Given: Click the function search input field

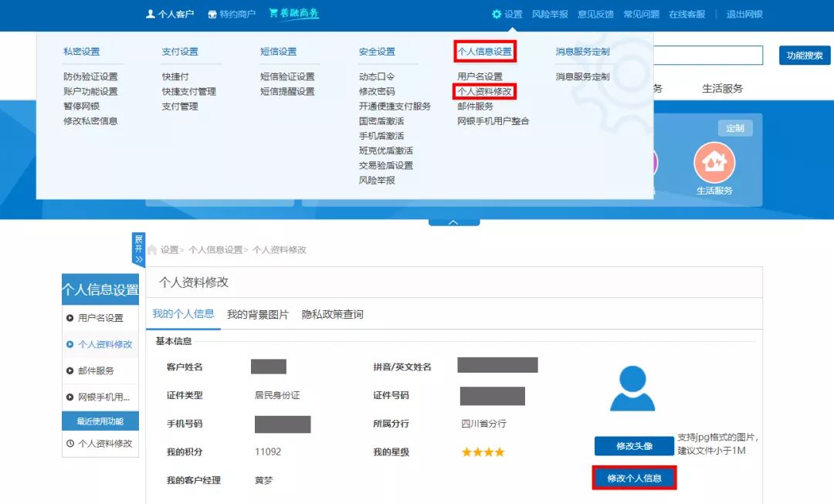Looking at the screenshot, I should coord(707,56).
